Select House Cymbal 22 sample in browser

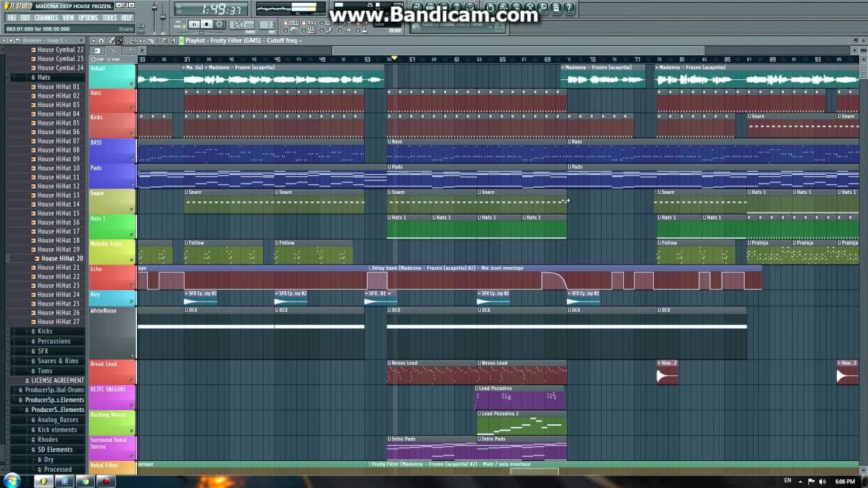[x=60, y=49]
